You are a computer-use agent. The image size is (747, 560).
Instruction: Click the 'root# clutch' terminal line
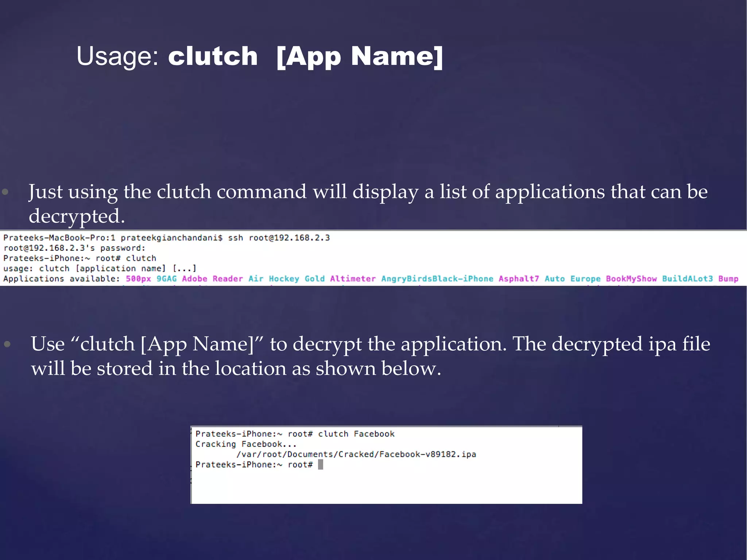pos(80,258)
